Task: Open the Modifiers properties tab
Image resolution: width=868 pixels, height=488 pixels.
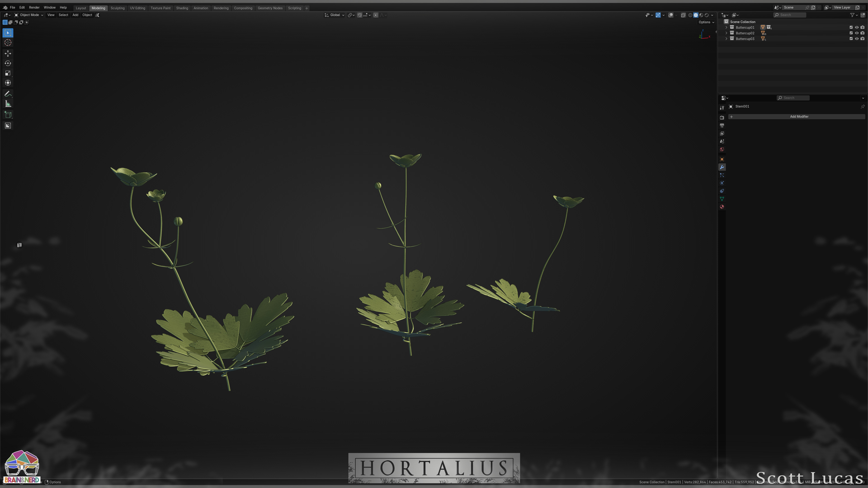Action: 722,167
